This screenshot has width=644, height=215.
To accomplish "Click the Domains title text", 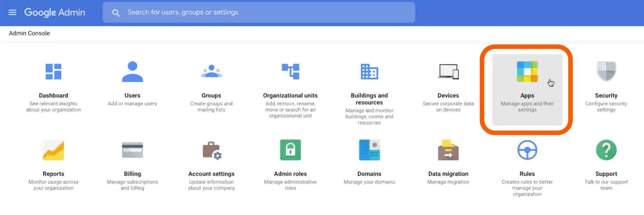I will [x=369, y=174].
